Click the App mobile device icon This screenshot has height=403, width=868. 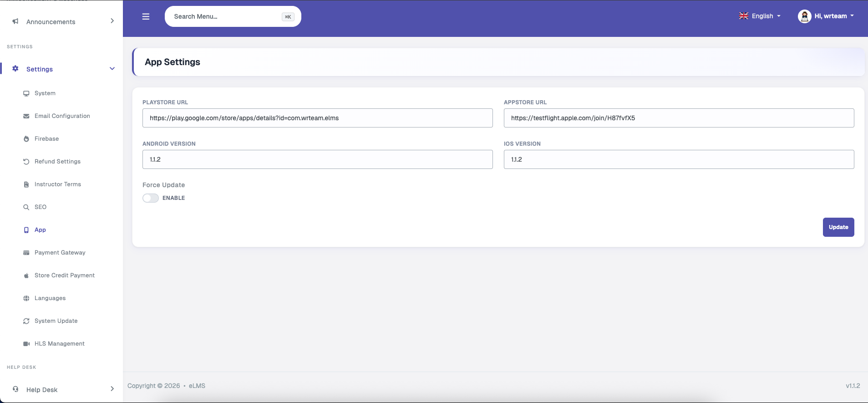[x=26, y=230]
